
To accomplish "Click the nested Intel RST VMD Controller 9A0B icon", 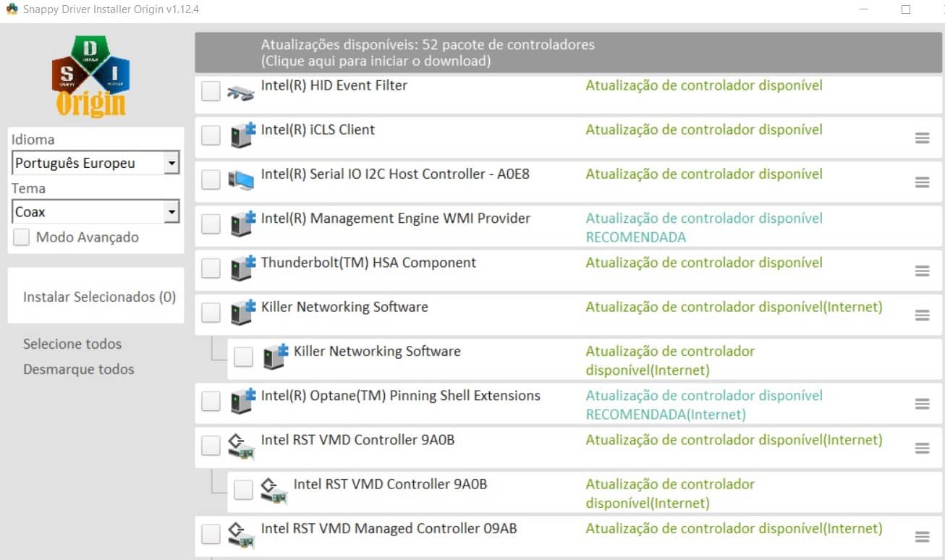I will click(274, 491).
